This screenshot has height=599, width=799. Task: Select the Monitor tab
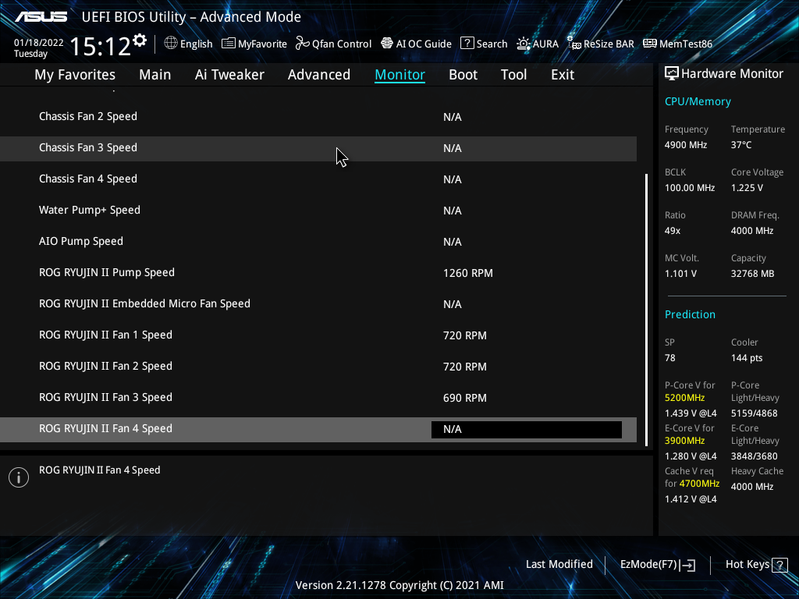[x=400, y=75]
